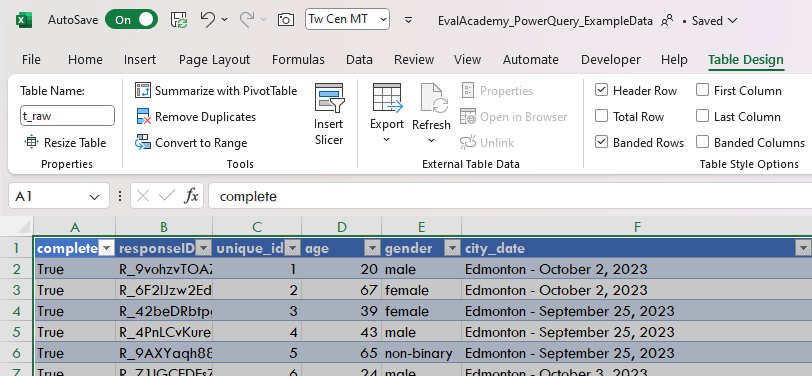
Task: Expand the Refresh dropdown arrow
Action: pyautogui.click(x=431, y=140)
